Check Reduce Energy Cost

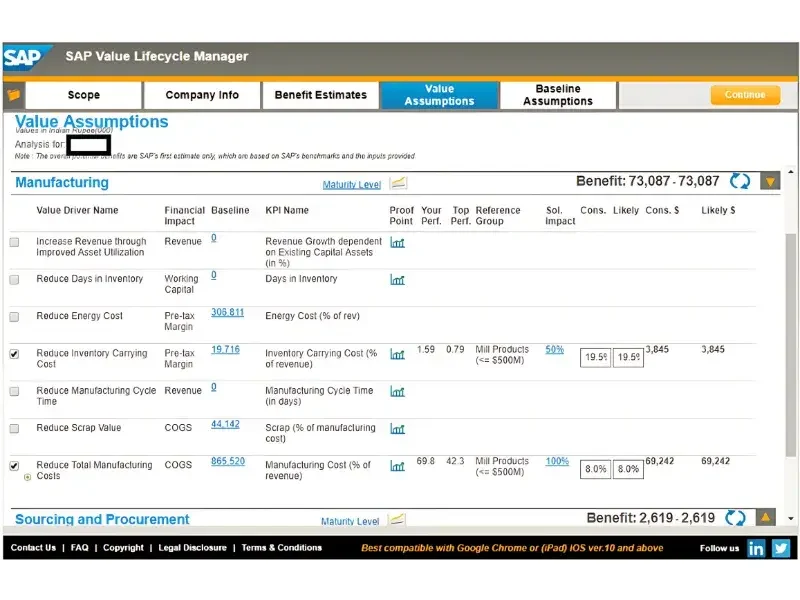coord(14,317)
